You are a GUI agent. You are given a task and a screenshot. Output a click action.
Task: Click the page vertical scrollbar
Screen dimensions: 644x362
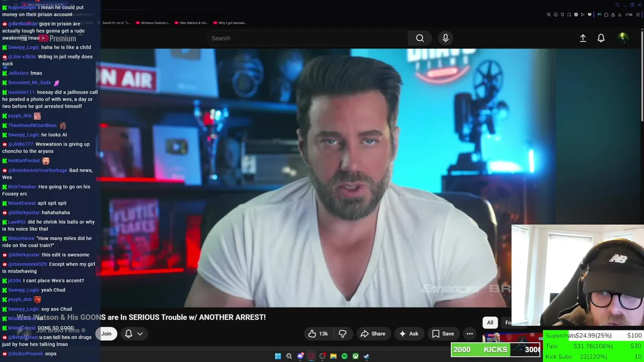pyautogui.click(x=641, y=75)
